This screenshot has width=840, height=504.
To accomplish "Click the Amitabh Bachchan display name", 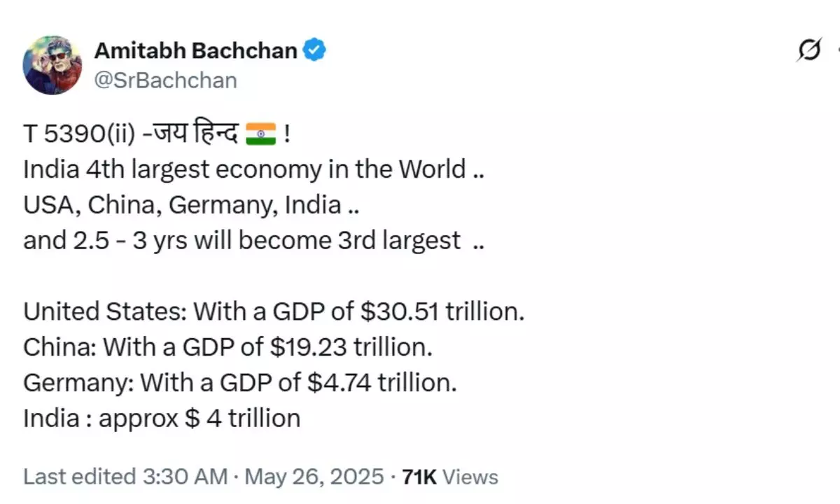I will point(195,50).
